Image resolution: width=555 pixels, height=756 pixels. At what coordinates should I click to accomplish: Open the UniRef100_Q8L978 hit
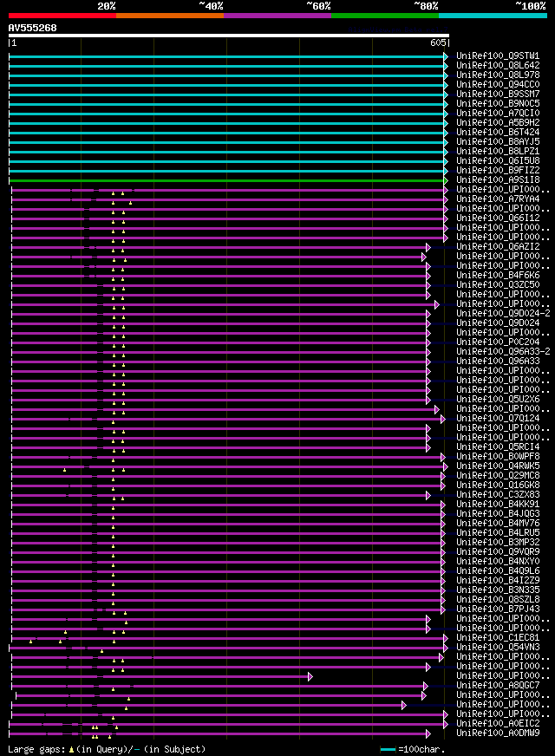pos(498,75)
